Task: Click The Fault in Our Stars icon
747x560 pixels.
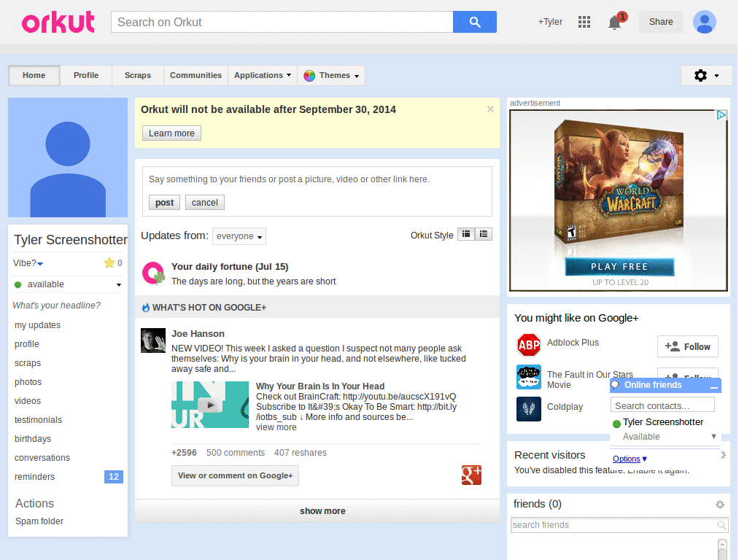Action: (529, 377)
